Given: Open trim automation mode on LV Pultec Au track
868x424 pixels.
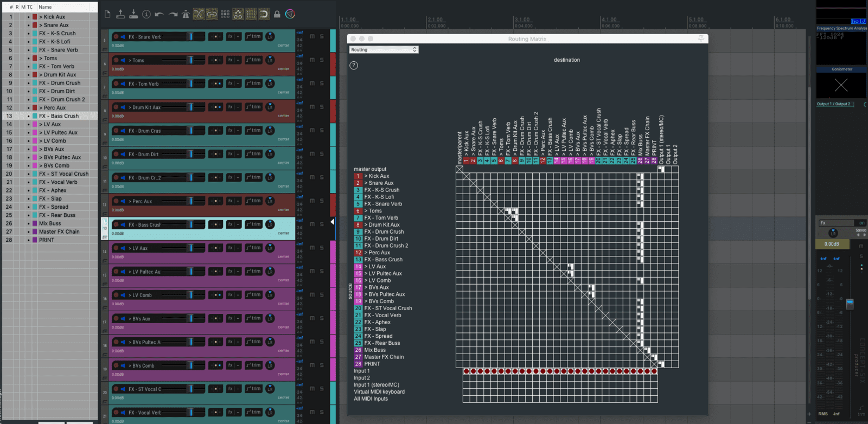Looking at the screenshot, I should pyautogui.click(x=253, y=272).
